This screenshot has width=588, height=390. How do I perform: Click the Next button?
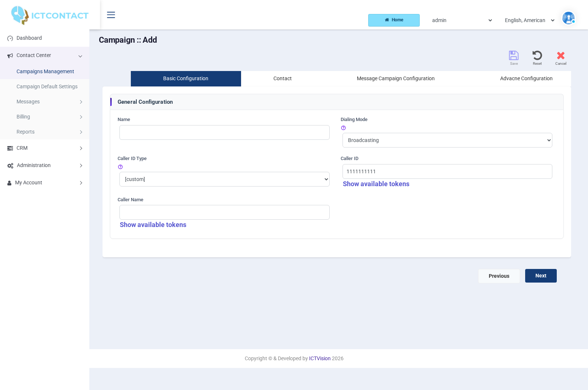[541, 276]
